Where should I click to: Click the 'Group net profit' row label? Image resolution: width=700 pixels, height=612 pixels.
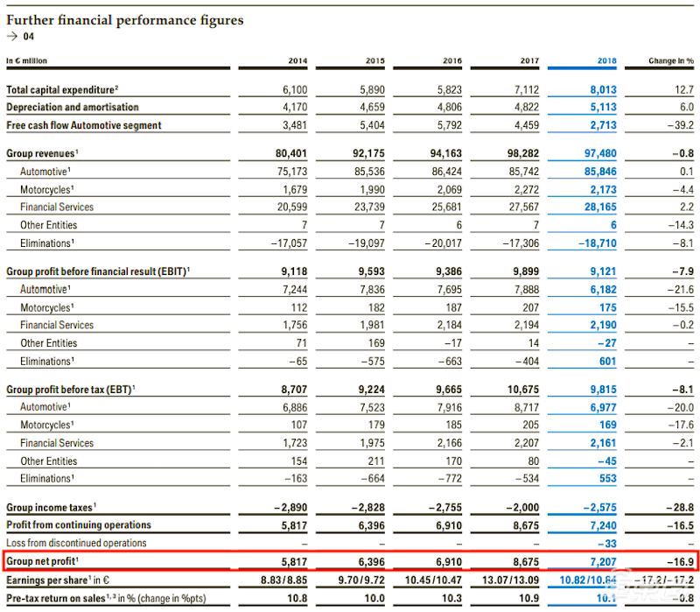pos(43,561)
